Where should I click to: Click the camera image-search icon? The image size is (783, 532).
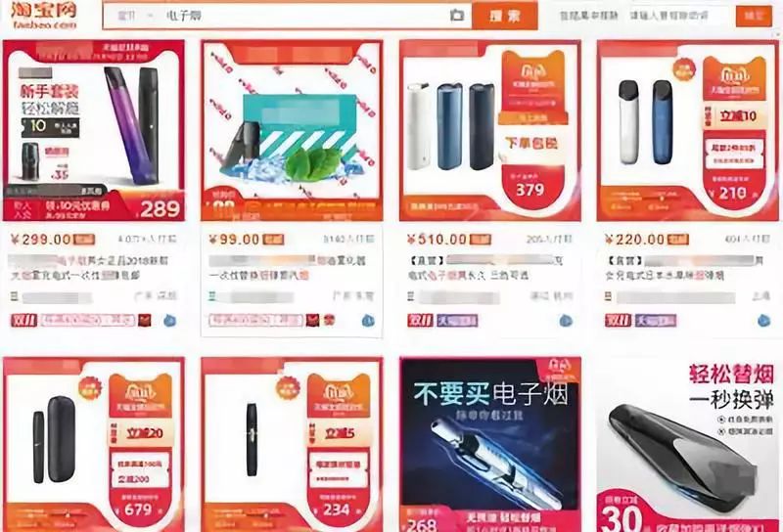pos(456,15)
